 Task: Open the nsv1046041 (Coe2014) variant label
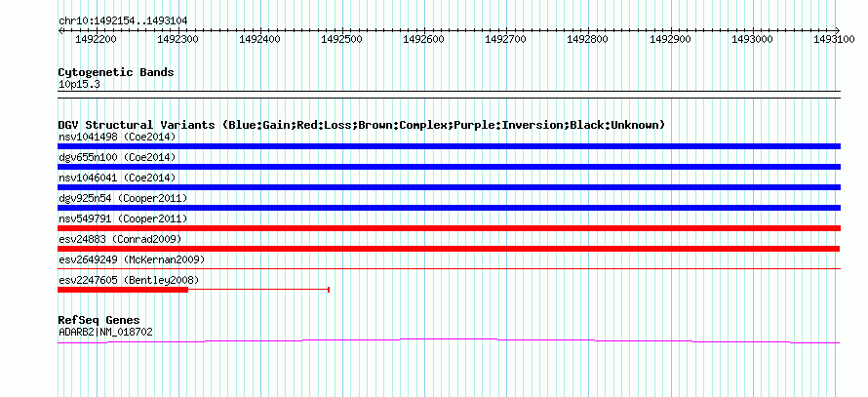pyautogui.click(x=117, y=178)
